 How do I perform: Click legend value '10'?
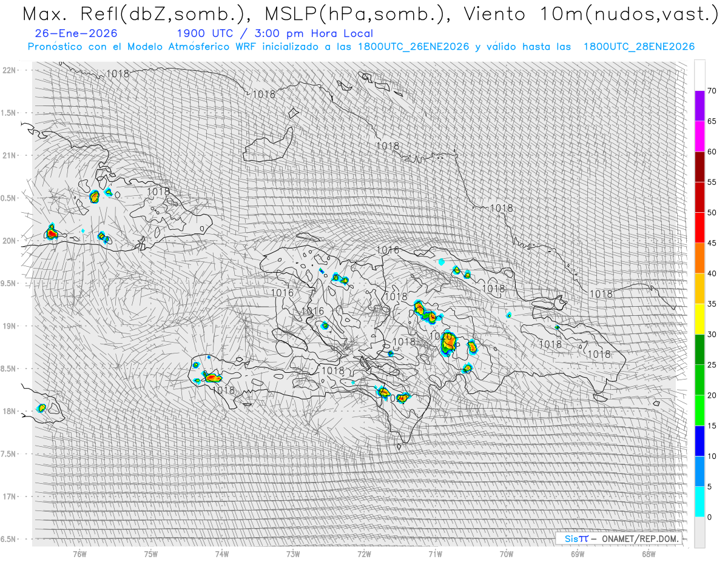point(712,456)
